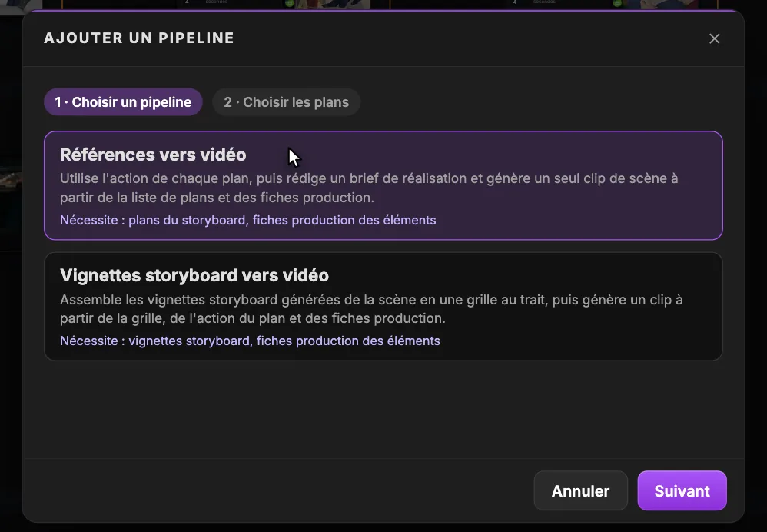767x532 pixels.
Task: Close the Ajouter un pipeline dialog
Action: [714, 38]
